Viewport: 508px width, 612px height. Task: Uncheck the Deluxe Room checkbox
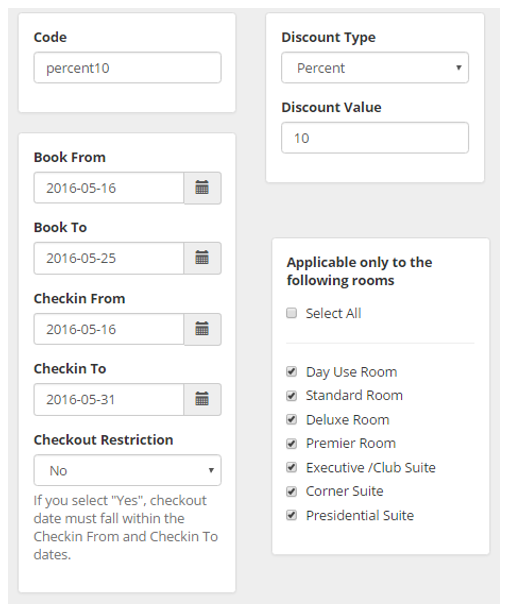(291, 420)
